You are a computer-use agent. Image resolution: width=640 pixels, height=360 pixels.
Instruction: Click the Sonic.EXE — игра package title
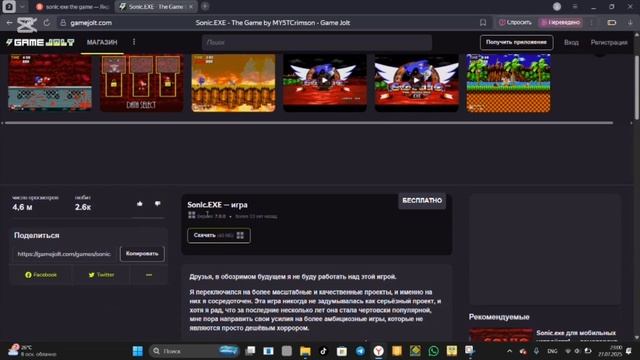[218, 204]
